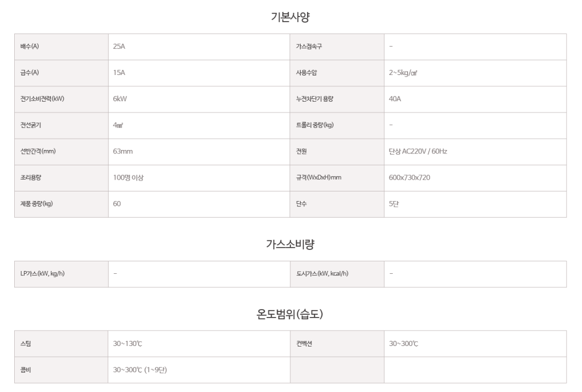
Task: Click the 전기소비전력(kW) label
Action: tap(42, 99)
